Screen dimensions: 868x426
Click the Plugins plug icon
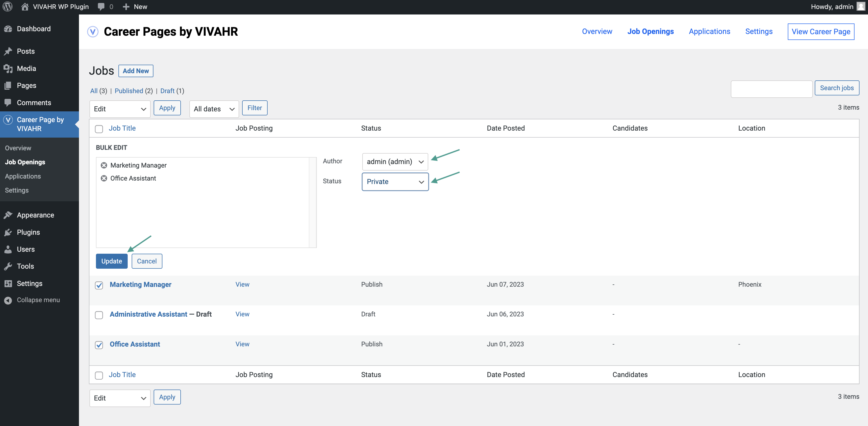tap(8, 232)
